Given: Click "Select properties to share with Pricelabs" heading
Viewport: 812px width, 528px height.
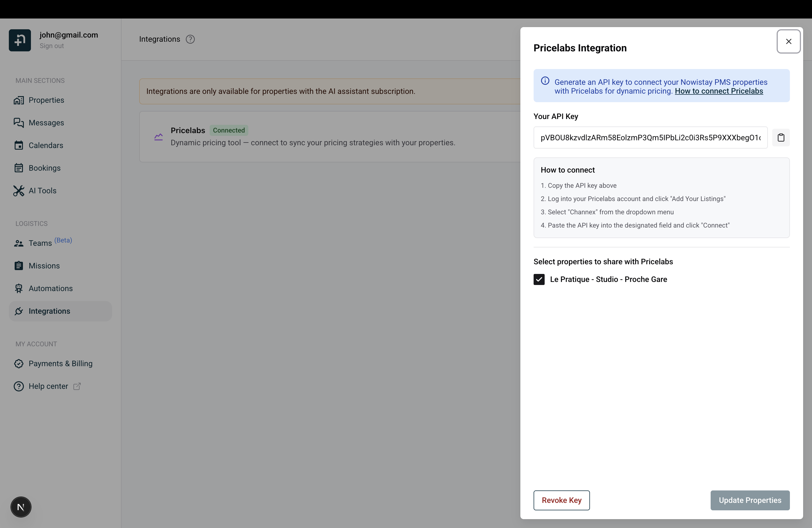Looking at the screenshot, I should [603, 262].
